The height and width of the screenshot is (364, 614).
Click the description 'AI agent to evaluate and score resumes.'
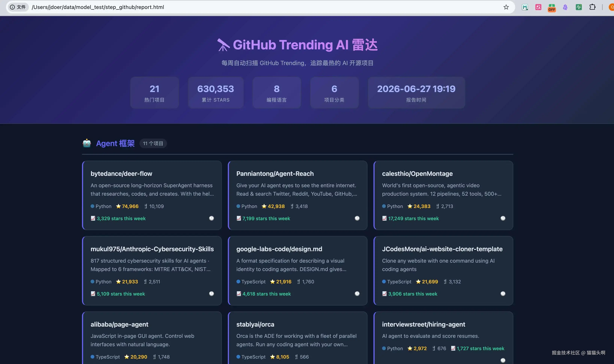pos(430,336)
